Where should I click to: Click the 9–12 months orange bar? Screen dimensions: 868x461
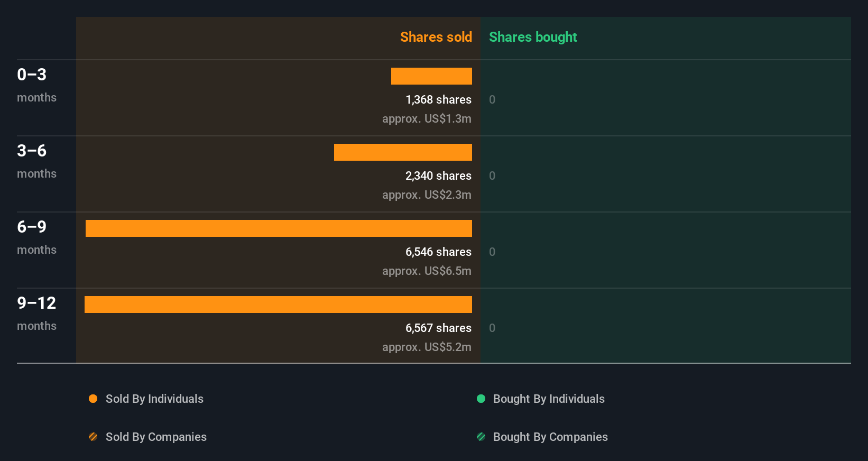(278, 305)
